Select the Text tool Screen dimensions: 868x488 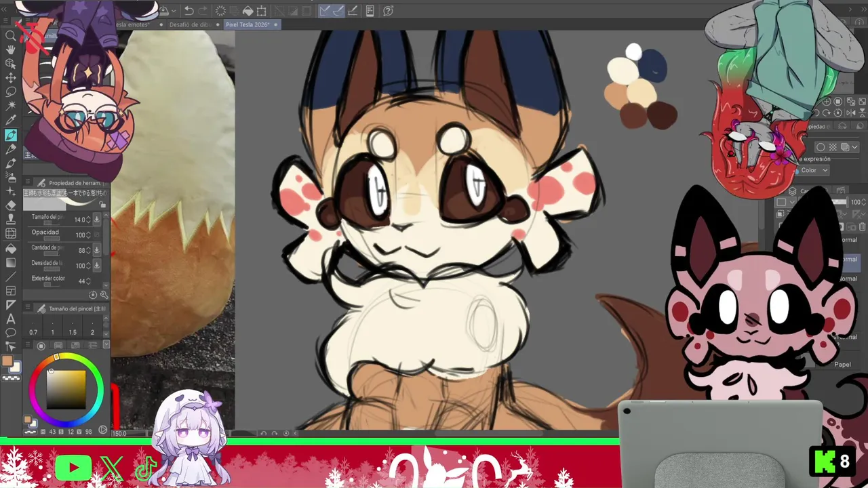10,319
